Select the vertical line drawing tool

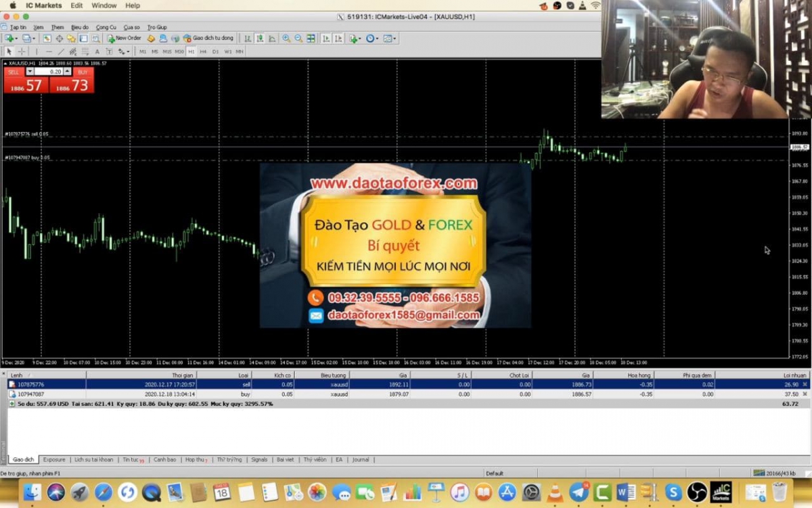[37, 51]
